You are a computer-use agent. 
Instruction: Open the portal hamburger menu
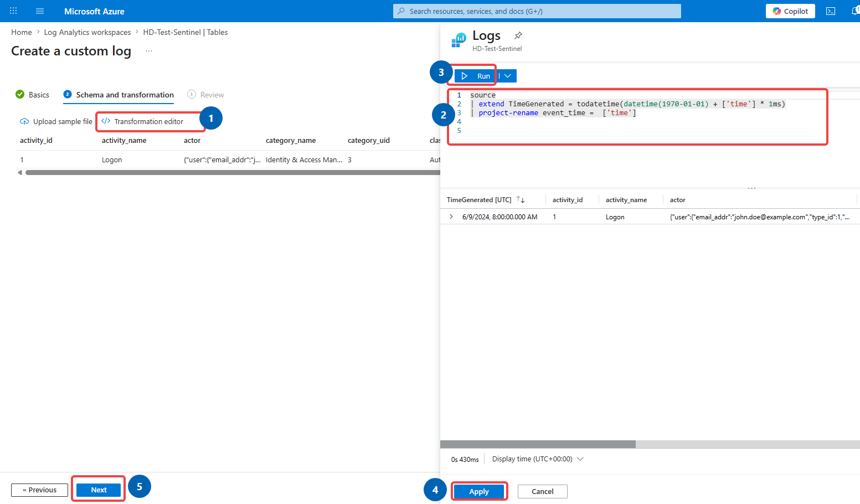coord(40,11)
